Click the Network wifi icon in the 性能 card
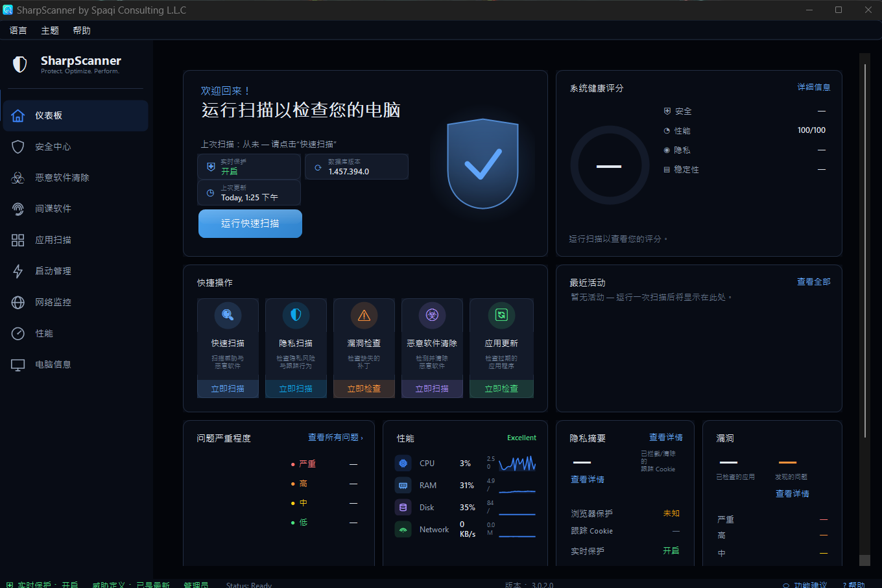 403,530
